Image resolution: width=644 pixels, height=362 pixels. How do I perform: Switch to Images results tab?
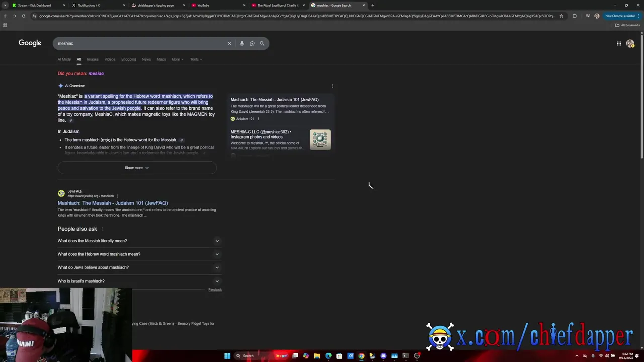click(93, 59)
